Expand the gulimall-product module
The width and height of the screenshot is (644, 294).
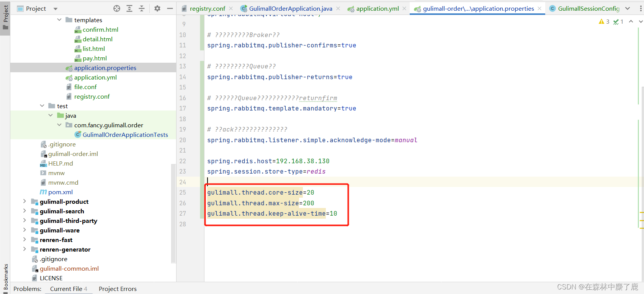click(x=25, y=201)
